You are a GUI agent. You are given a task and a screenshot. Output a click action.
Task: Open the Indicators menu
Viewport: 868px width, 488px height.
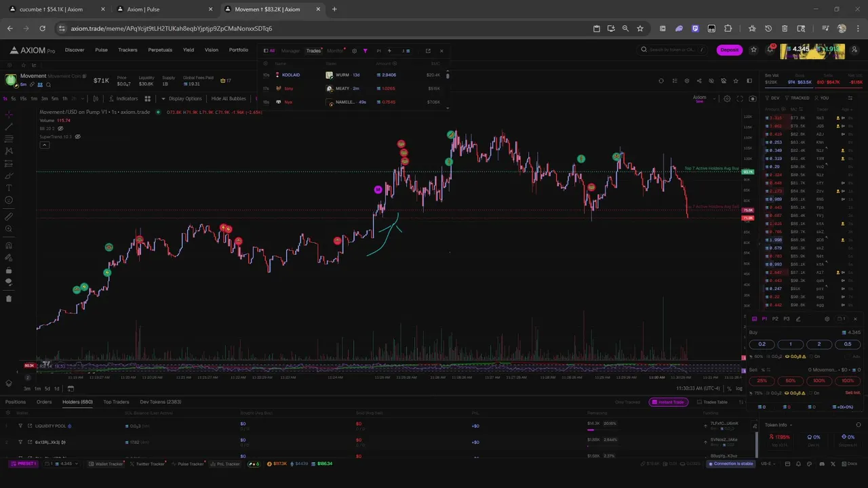pos(123,98)
